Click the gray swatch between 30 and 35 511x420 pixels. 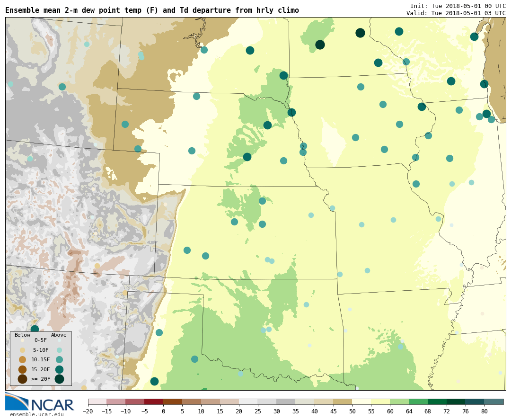pos(286,402)
